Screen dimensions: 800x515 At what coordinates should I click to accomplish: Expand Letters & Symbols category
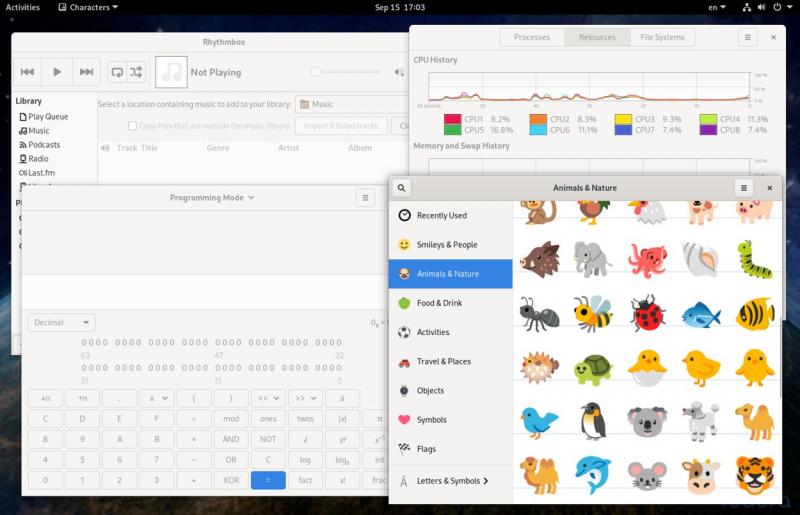451,481
